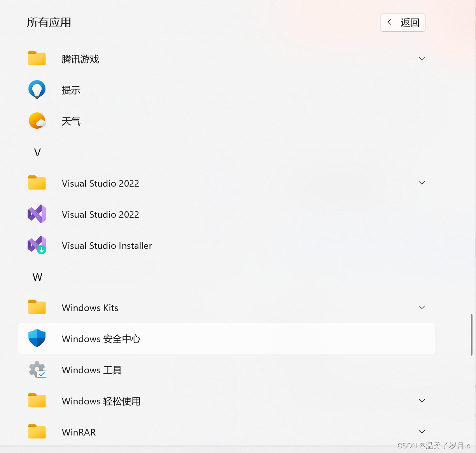Screen dimensions: 476x453
Task: Select the Windows Kits list entry
Action: pyautogui.click(x=227, y=308)
